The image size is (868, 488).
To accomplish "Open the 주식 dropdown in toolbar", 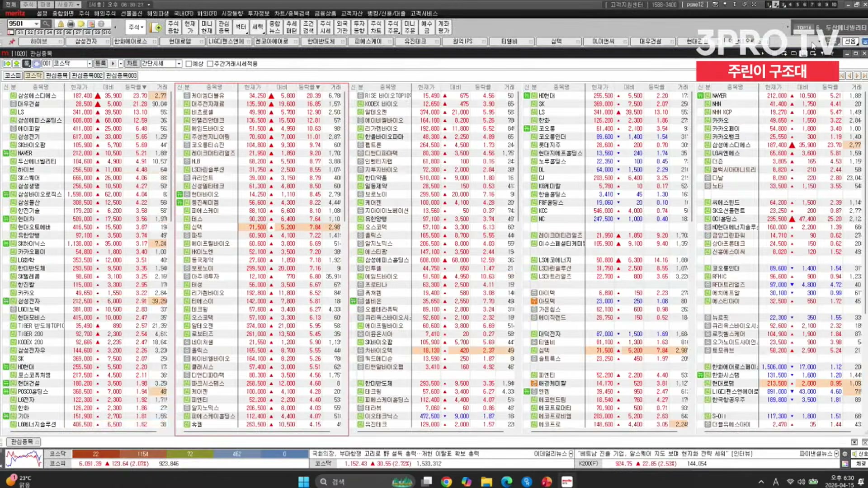I will tap(135, 27).
